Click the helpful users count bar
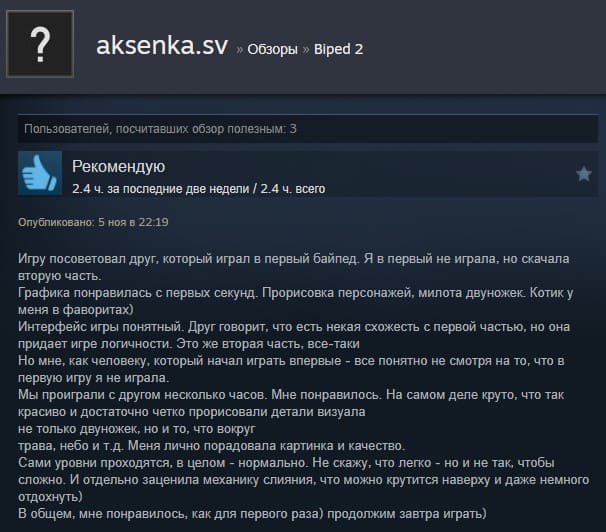The image size is (606, 532). 308,129
